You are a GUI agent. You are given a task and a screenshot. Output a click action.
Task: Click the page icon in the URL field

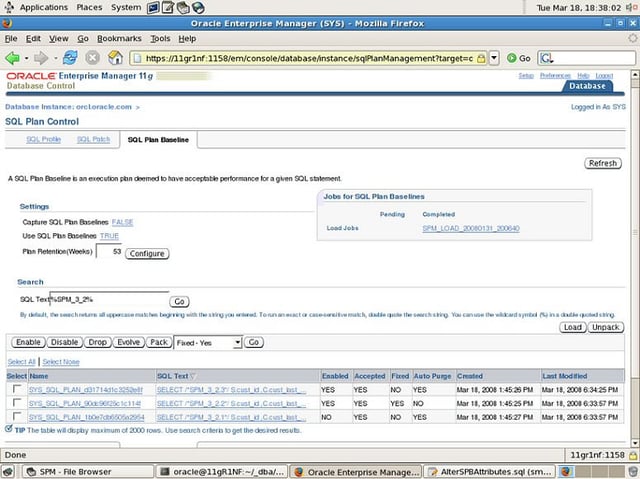[138, 58]
